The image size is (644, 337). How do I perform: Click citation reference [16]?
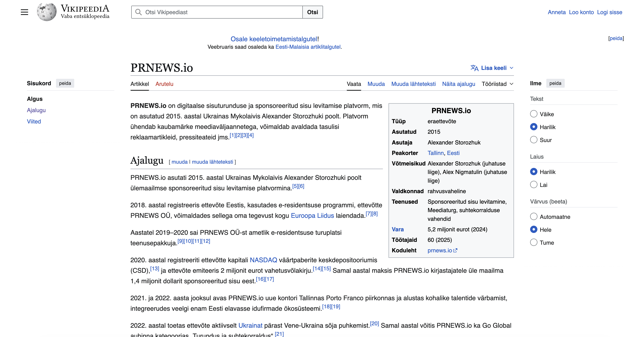[261, 279]
